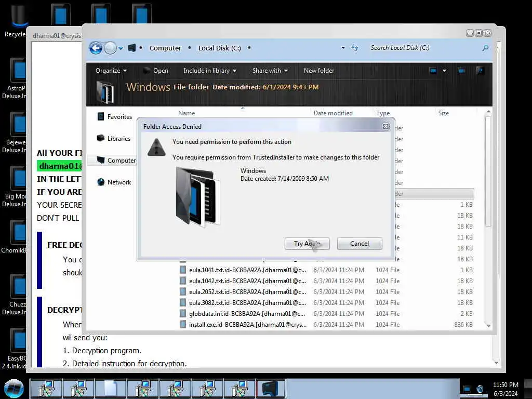Open the Include in library menu
Viewport: 532px width, 399px height.
(x=210, y=71)
